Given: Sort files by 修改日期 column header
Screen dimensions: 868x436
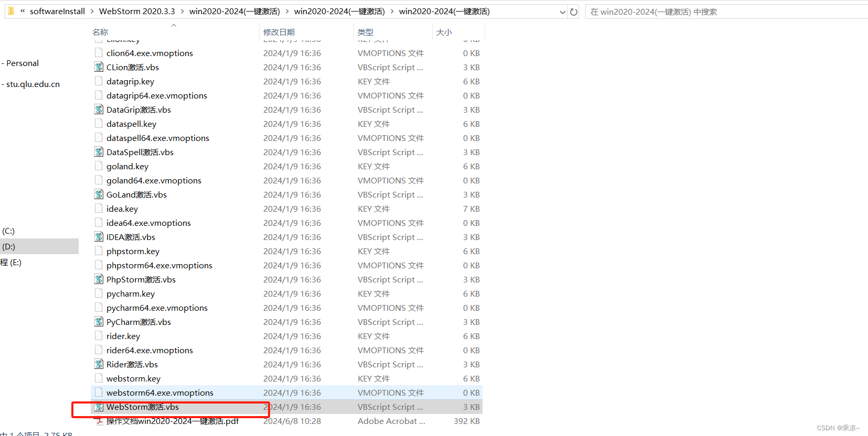Looking at the screenshot, I should 279,32.
